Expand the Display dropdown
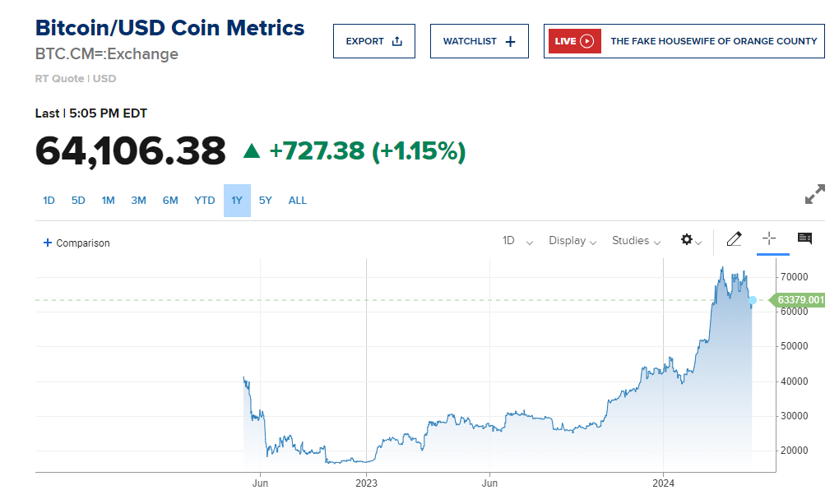This screenshot has height=504, width=839. 572,241
